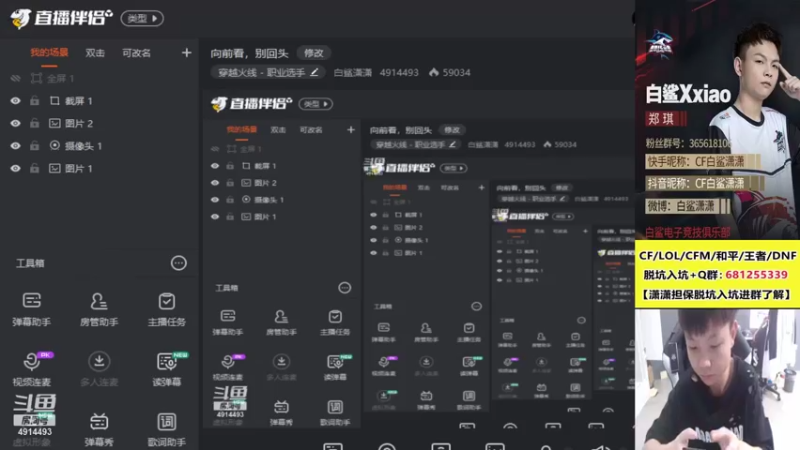The width and height of the screenshot is (800, 450).
Task: Click the pencil icon beside outermost 穿越火线 - 职业选手
Action: coord(314,72)
